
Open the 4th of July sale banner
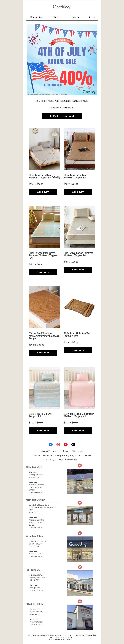(62, 60)
